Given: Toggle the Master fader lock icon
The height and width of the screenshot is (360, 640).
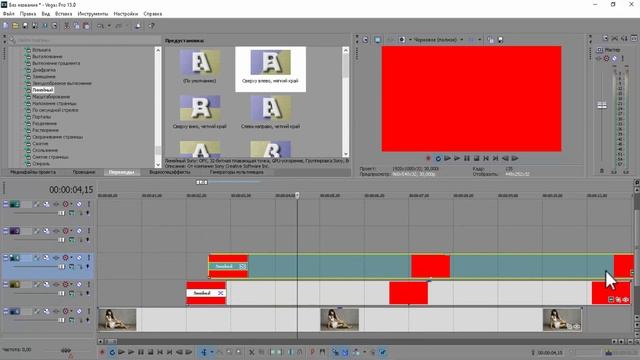Looking at the screenshot, I should (602, 171).
